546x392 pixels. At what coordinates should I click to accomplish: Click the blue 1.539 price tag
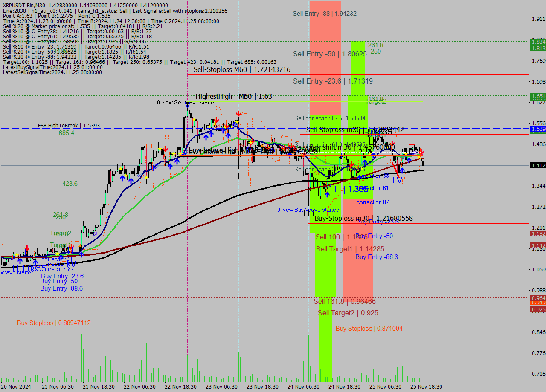point(537,129)
